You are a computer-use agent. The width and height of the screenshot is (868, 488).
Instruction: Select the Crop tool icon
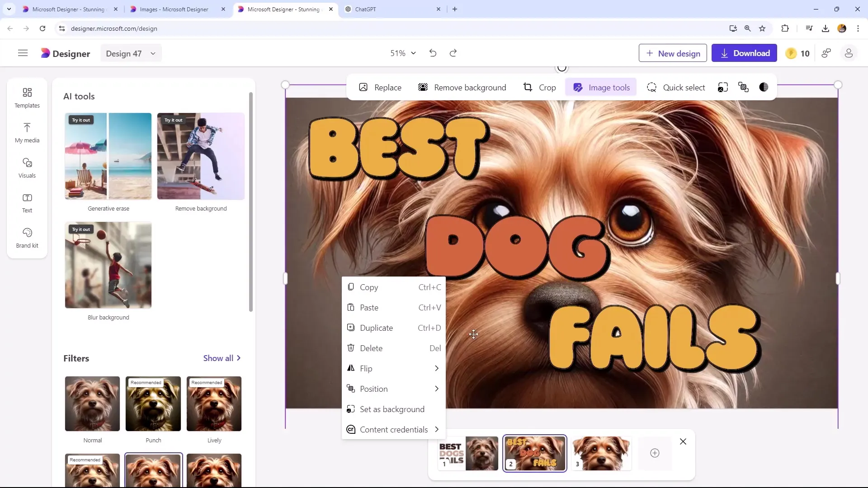pos(528,88)
